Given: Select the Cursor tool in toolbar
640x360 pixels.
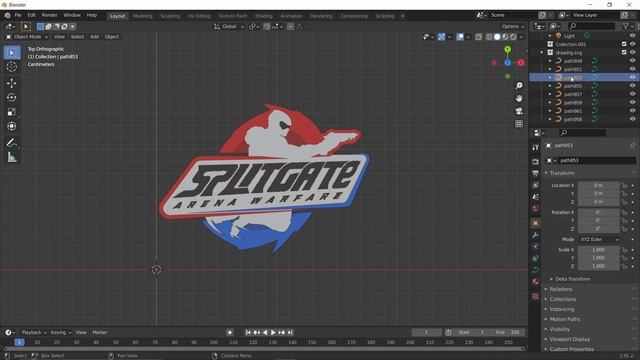Looking at the screenshot, I should (11, 67).
